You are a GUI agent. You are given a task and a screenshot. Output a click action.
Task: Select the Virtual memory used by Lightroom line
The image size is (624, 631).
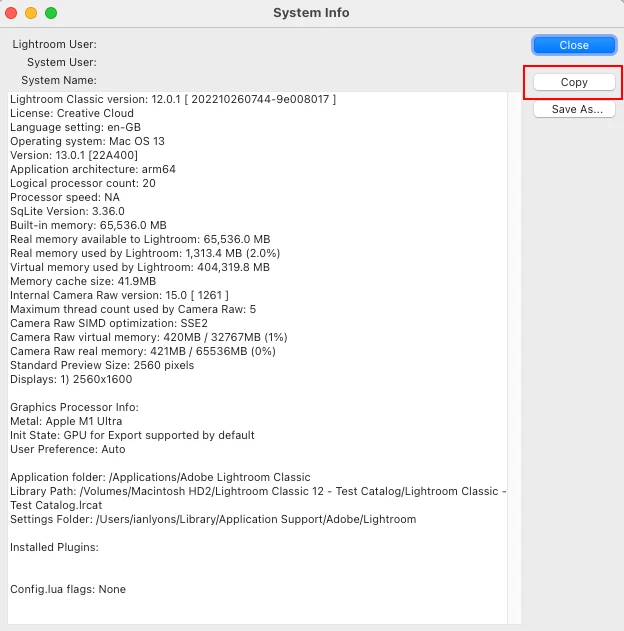[140, 267]
